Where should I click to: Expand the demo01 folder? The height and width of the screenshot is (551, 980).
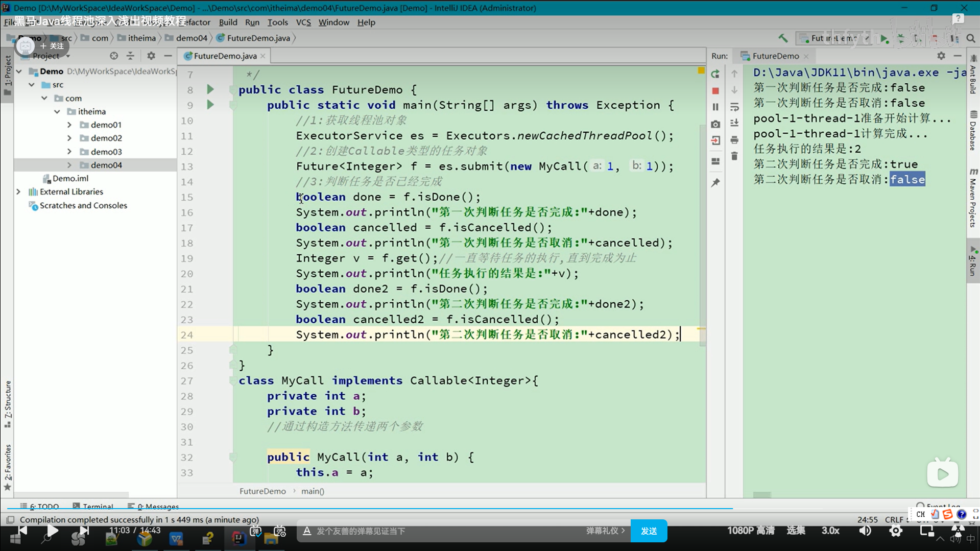pos(69,125)
